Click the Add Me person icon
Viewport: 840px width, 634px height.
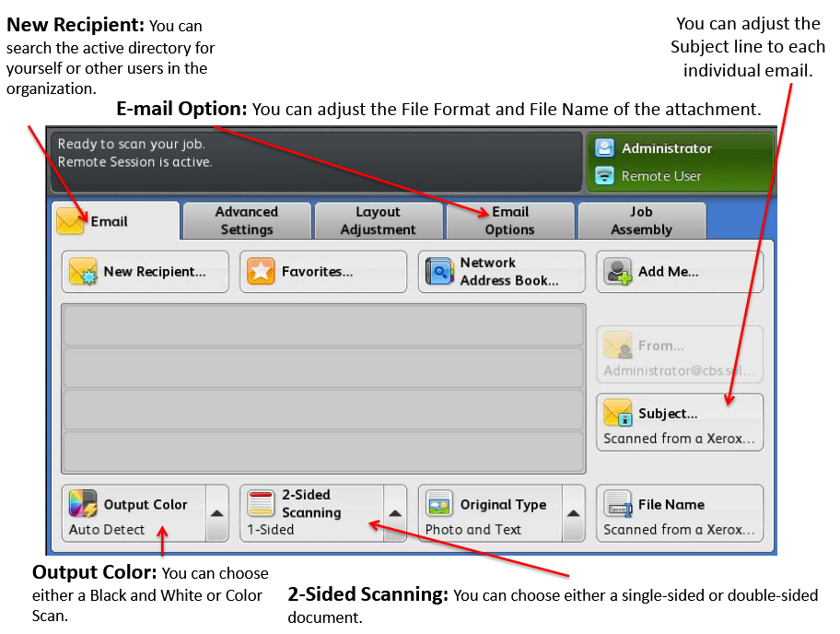(618, 272)
